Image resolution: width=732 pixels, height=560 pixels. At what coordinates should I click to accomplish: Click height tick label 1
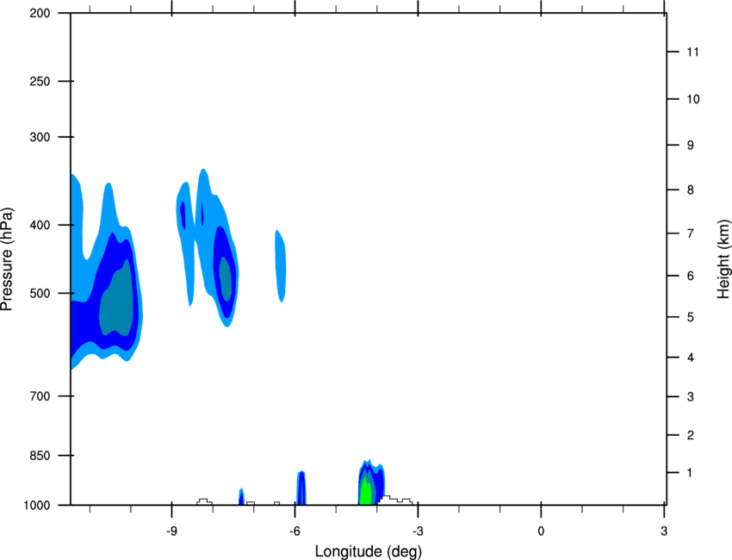click(690, 473)
